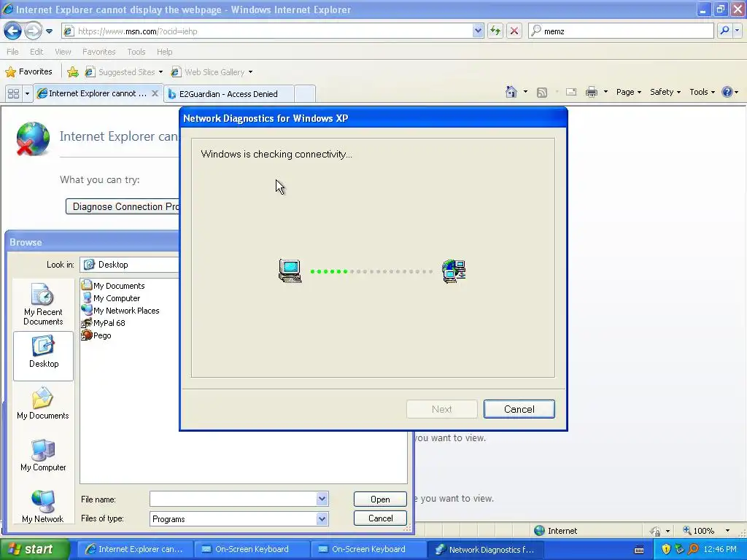
Task: Click Open in the Browse dialog
Action: tap(380, 499)
